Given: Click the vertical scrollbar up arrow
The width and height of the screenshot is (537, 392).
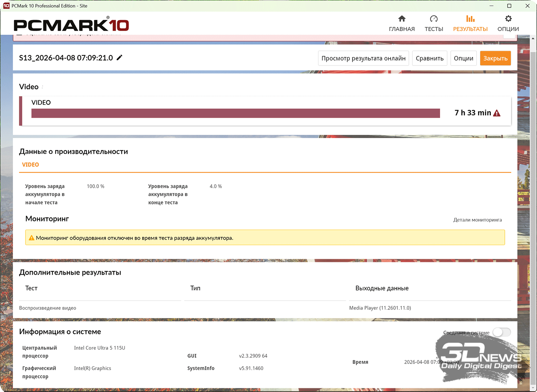Looking at the screenshot, I should coord(533,38).
